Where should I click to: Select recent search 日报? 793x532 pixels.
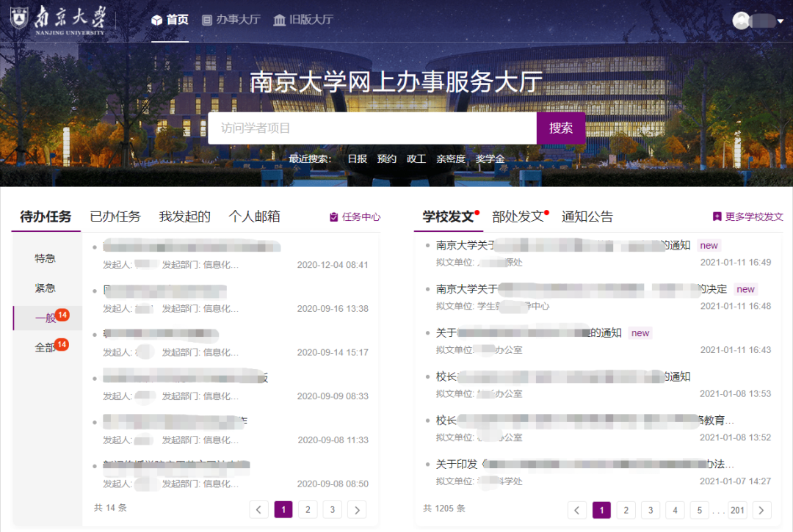coord(357,158)
